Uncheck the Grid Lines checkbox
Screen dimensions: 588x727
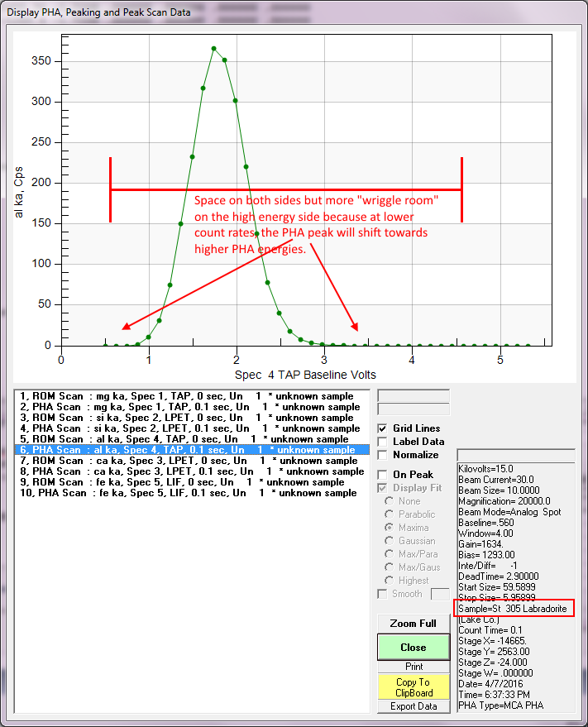pyautogui.click(x=383, y=428)
